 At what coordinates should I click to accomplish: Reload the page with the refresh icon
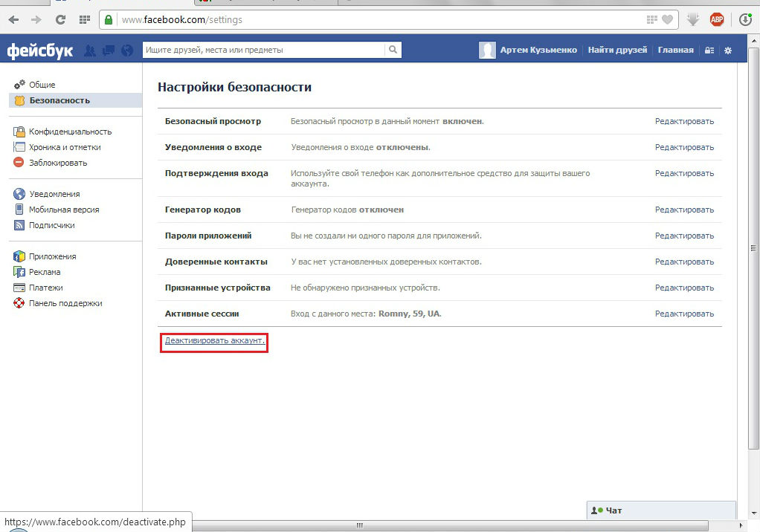[x=60, y=20]
